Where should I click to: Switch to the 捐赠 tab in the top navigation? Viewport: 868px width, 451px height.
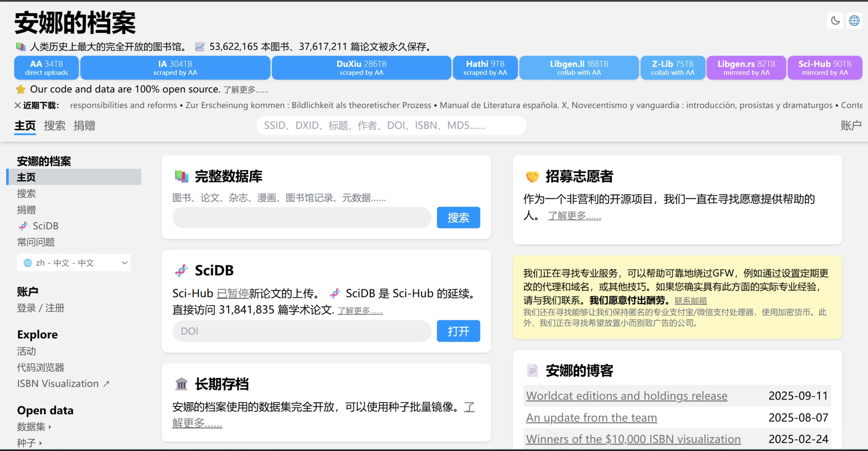[x=84, y=126]
